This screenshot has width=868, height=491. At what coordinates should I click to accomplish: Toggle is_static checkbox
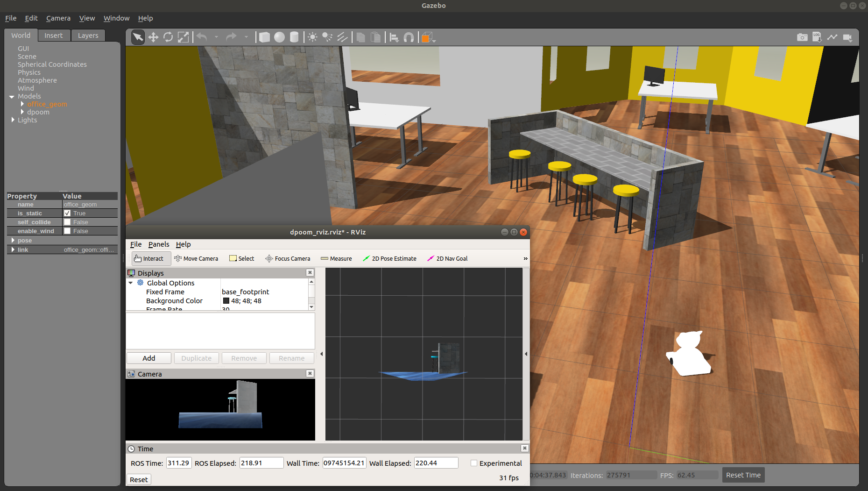tap(67, 213)
